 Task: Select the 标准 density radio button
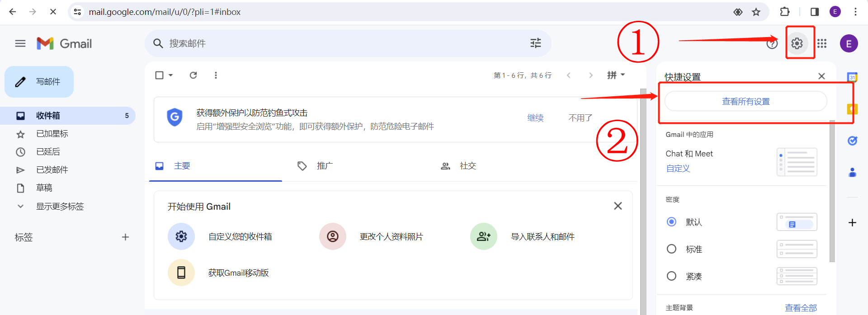click(672, 249)
